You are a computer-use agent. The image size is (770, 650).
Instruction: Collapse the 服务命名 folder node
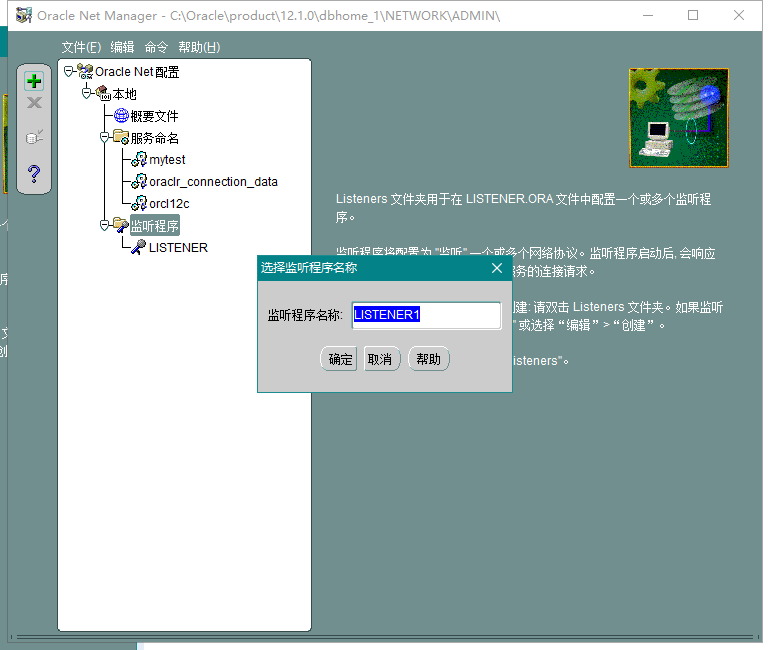tap(104, 137)
